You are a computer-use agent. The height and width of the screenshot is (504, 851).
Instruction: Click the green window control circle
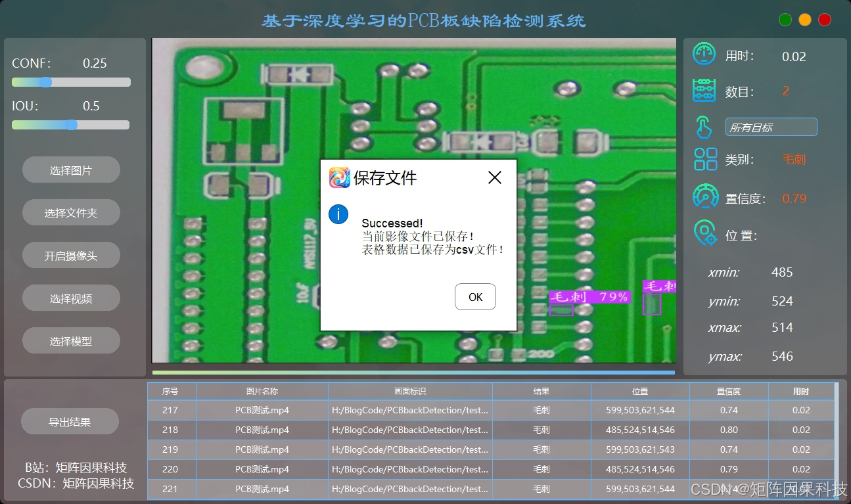(x=785, y=20)
